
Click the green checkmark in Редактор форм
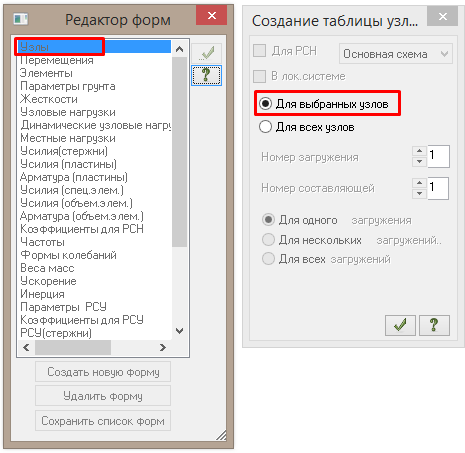pyautogui.click(x=207, y=53)
